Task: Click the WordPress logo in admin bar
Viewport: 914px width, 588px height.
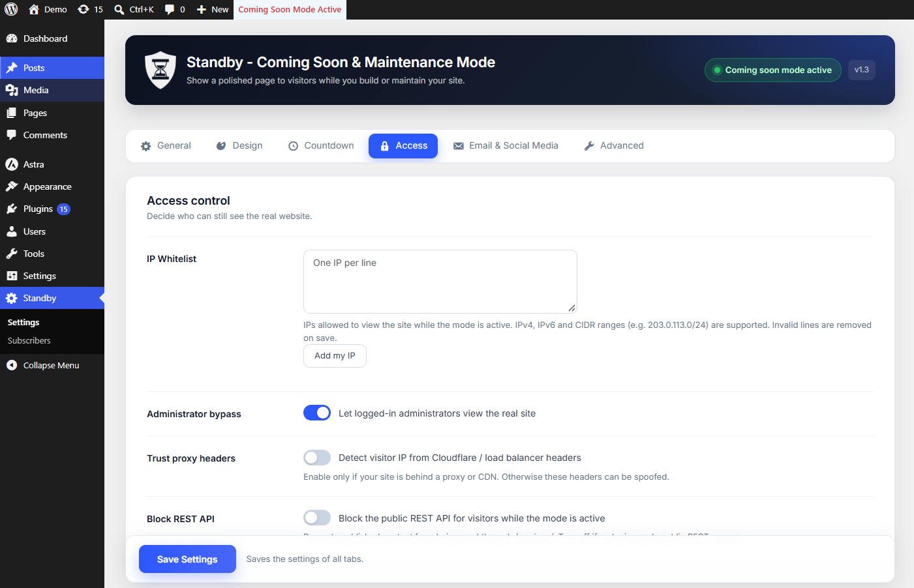Action: (11, 9)
